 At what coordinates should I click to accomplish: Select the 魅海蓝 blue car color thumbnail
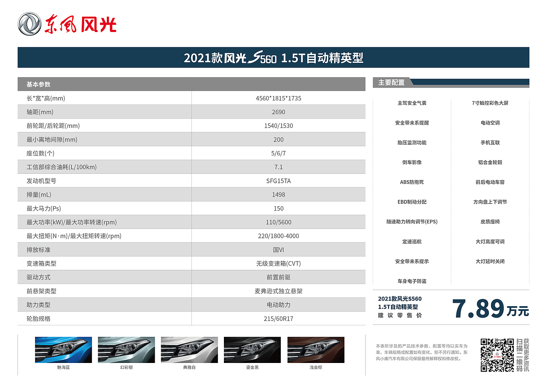coord(63,350)
